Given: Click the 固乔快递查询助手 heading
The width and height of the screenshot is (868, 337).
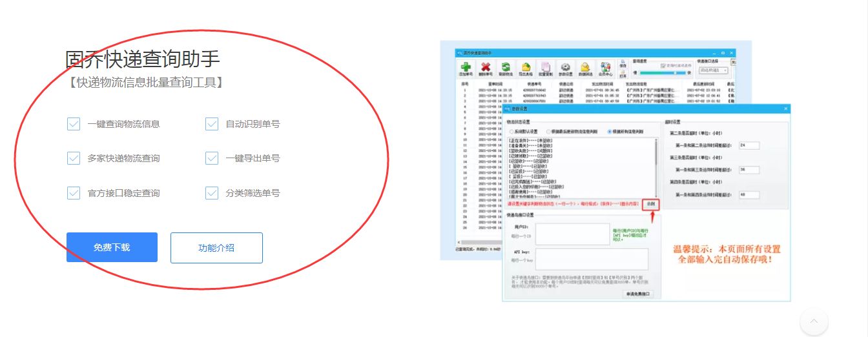Looking at the screenshot, I should click(143, 59).
